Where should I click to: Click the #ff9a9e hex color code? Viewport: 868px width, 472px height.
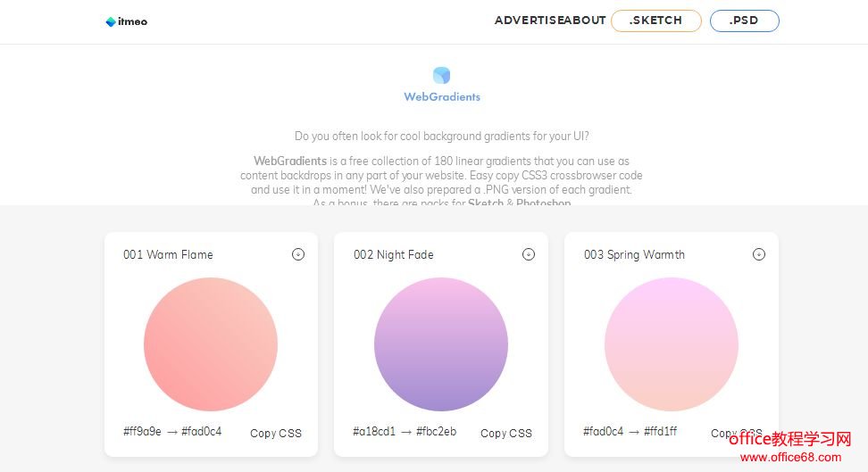tap(143, 432)
